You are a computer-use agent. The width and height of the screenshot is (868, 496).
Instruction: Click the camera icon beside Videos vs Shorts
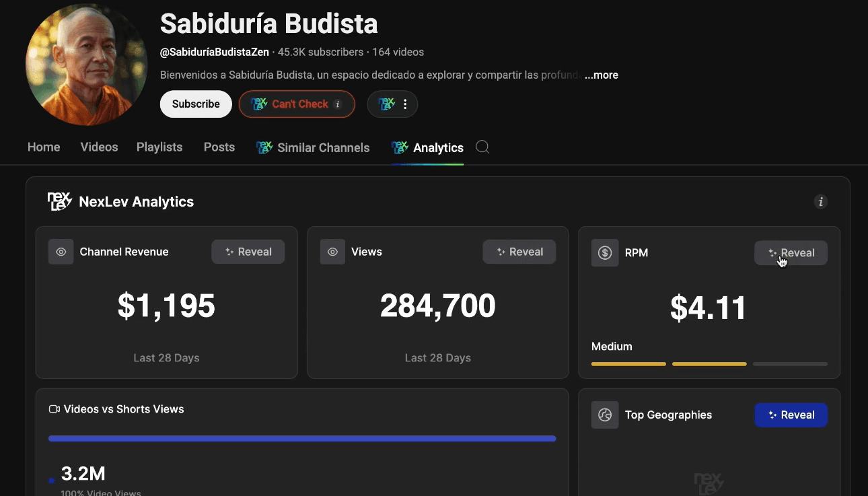[55, 409]
